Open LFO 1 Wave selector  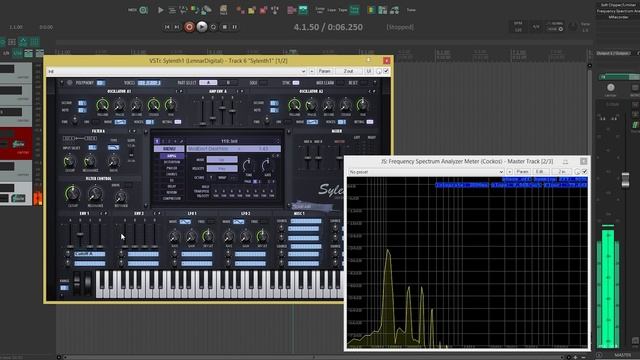pos(185,222)
